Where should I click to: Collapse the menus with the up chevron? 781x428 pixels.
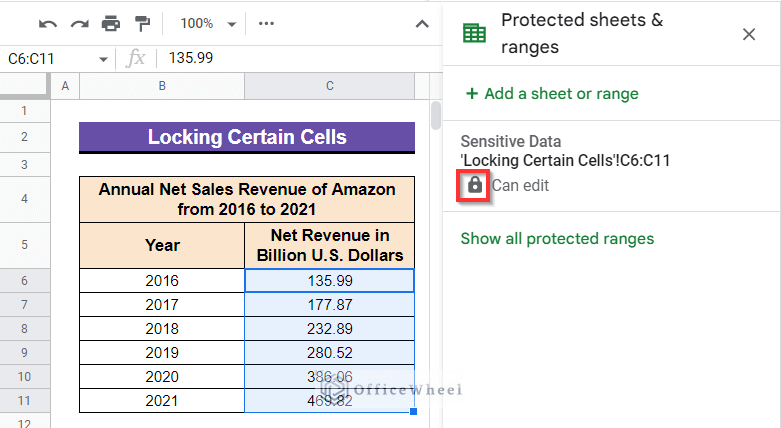[422, 24]
